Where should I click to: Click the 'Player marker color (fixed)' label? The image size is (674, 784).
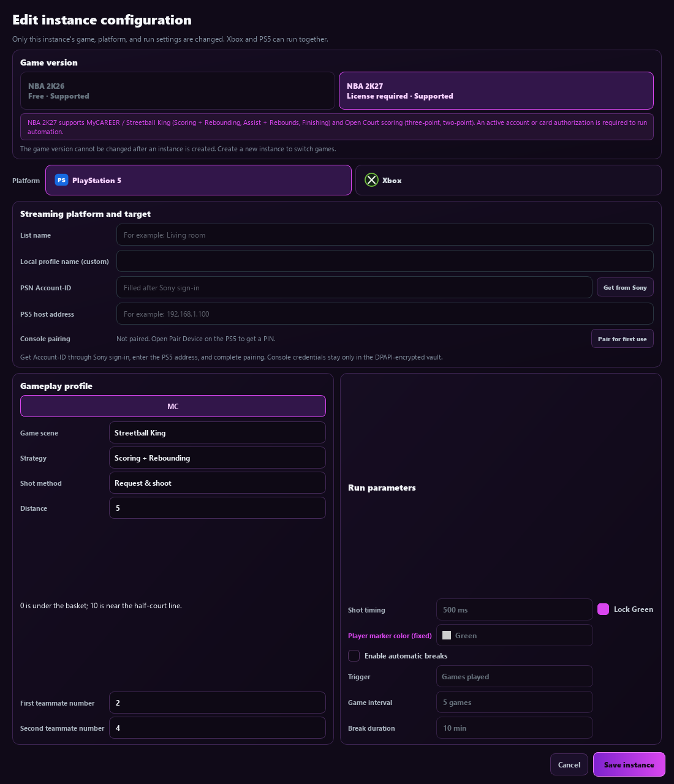[x=390, y=636]
